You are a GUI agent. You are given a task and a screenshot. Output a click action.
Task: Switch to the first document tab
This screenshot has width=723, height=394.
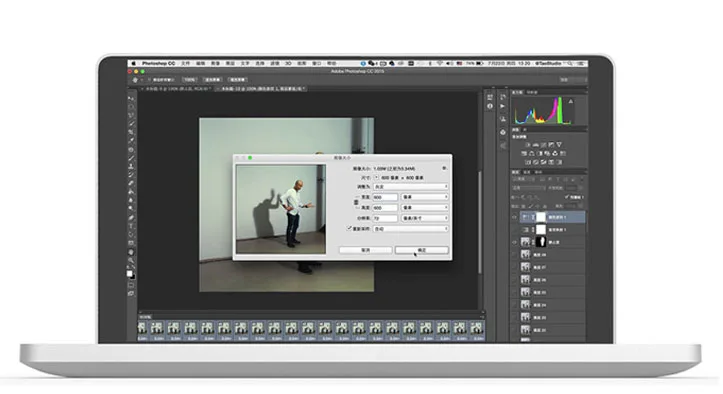pyautogui.click(x=178, y=89)
